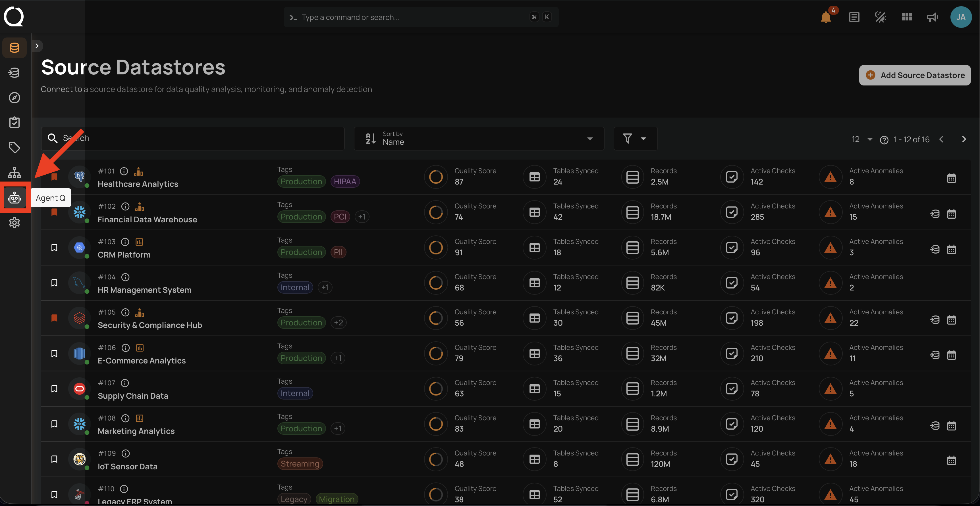Toggle bookmark for Supply Chain Data
980x506 pixels.
(54, 389)
